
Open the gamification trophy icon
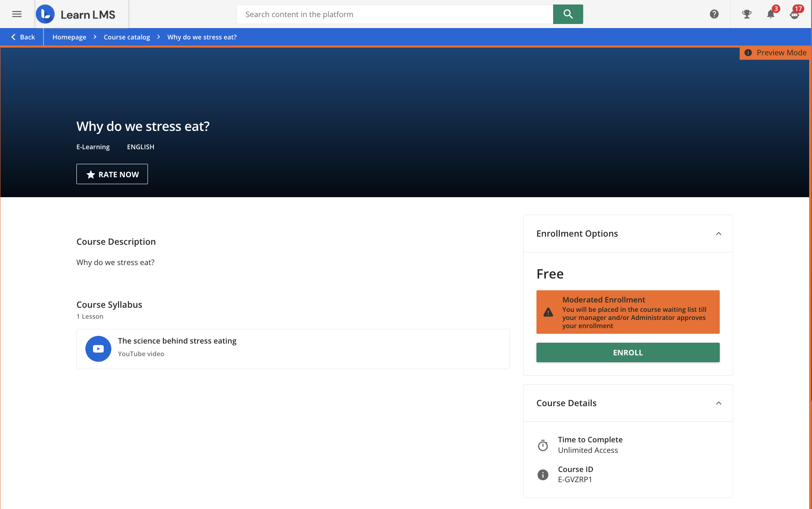(747, 14)
